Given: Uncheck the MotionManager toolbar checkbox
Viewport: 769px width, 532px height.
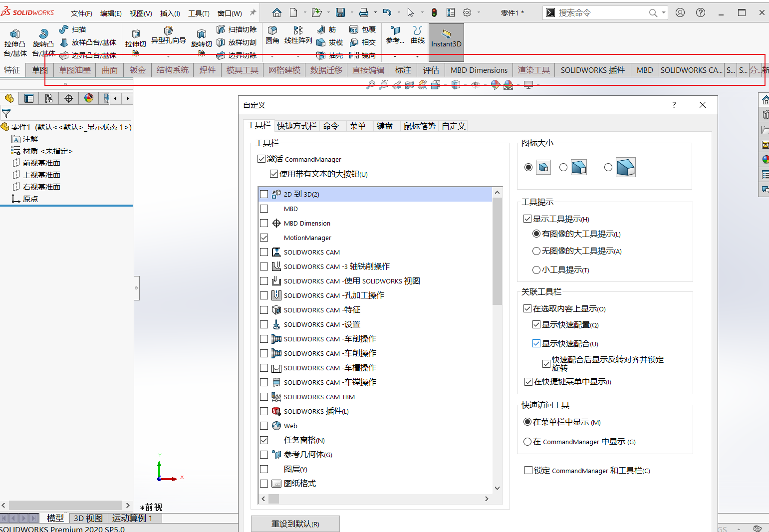Looking at the screenshot, I should click(x=264, y=238).
